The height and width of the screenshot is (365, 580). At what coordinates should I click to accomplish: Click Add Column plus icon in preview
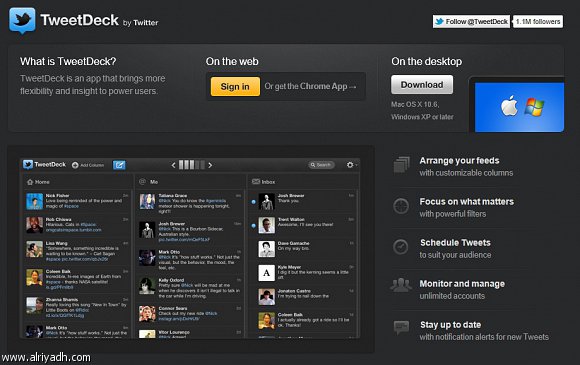pos(75,165)
